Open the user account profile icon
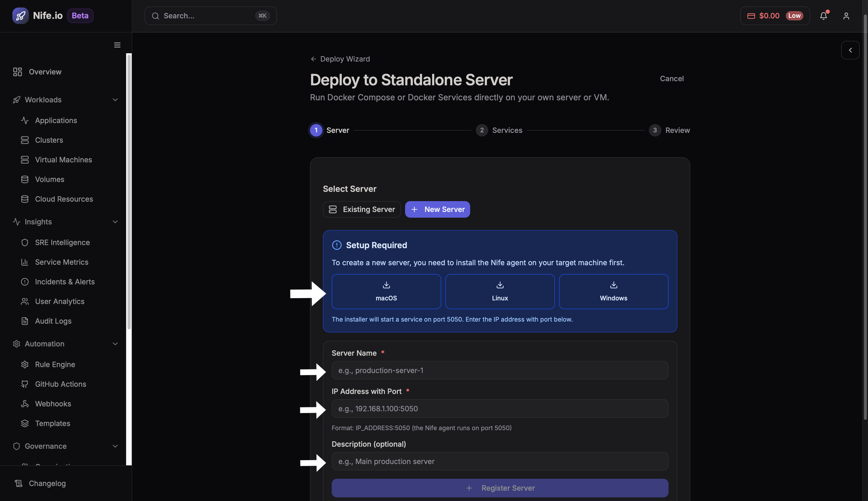The image size is (868, 501). click(x=846, y=16)
